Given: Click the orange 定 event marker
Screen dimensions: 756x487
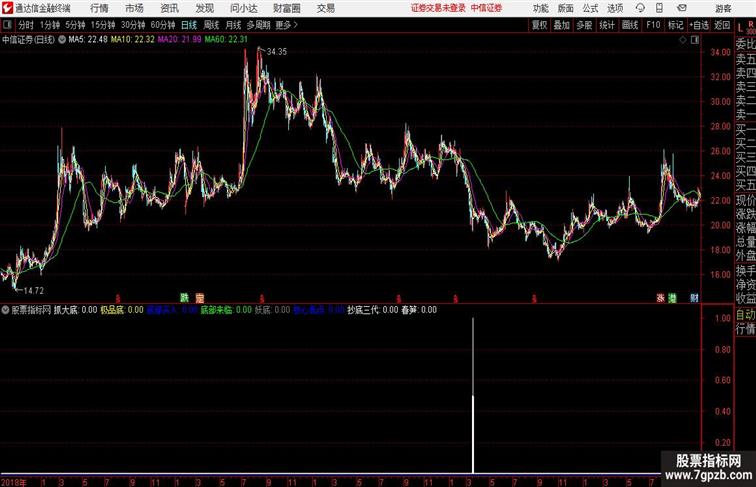Looking at the screenshot, I should point(200,298).
